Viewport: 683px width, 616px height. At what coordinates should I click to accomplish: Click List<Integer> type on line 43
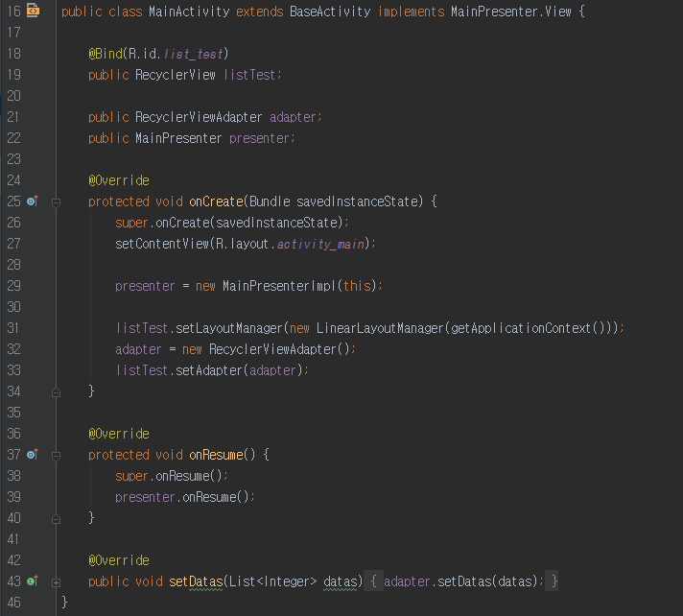coord(272,581)
